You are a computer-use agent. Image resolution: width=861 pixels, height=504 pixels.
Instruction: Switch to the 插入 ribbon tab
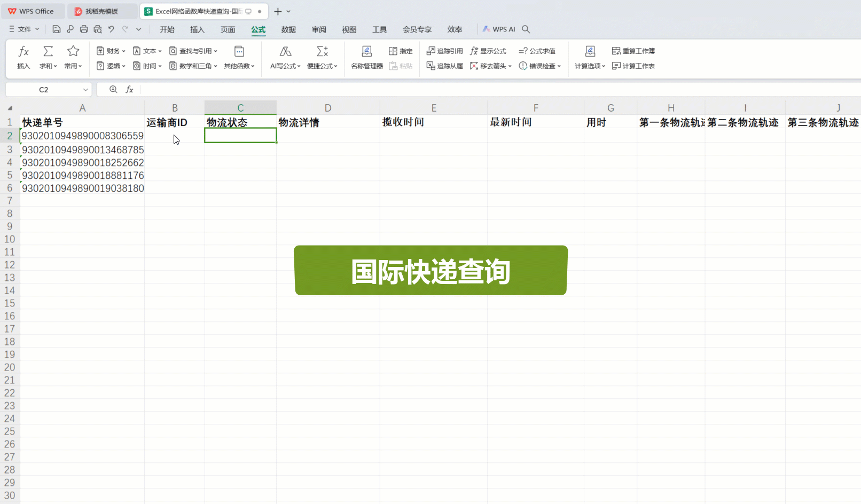coord(198,29)
